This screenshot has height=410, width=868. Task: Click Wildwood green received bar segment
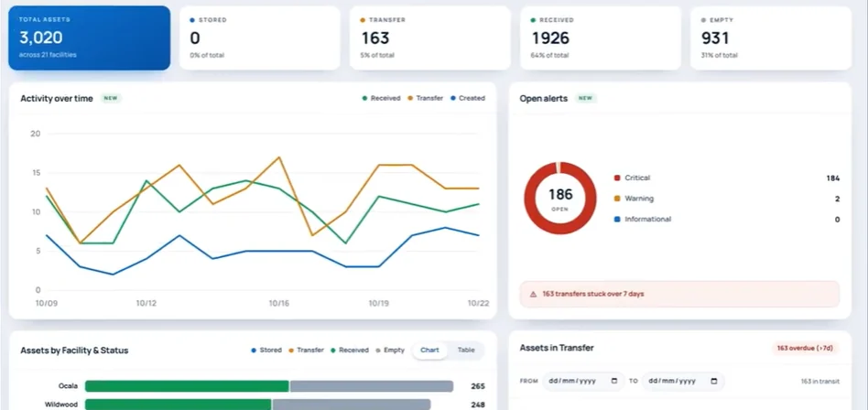pyautogui.click(x=179, y=405)
